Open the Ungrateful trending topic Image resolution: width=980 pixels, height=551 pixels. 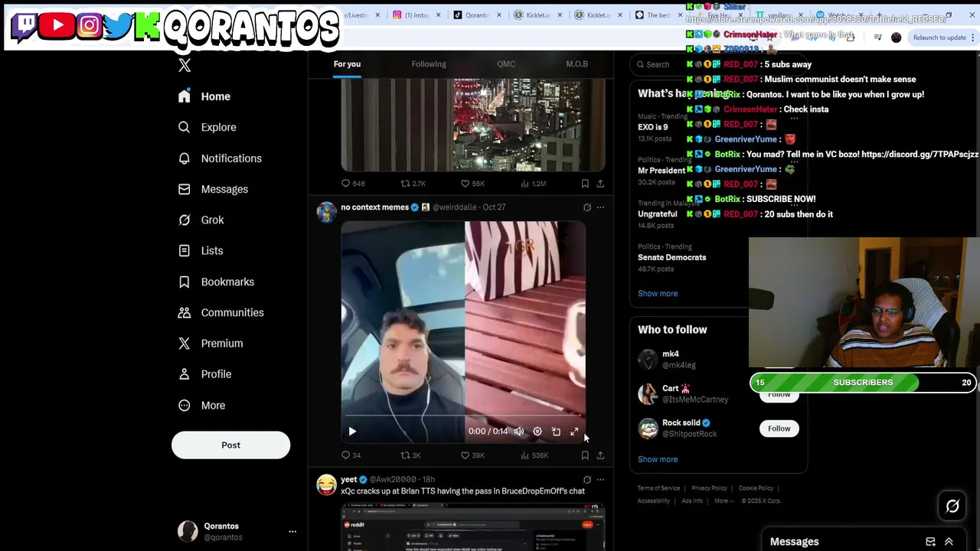tap(658, 214)
